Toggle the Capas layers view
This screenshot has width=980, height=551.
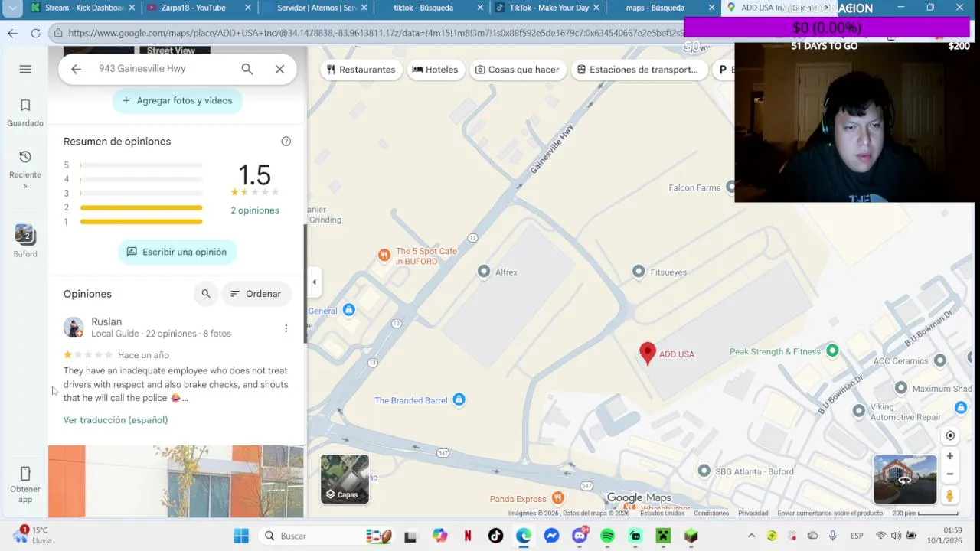345,479
